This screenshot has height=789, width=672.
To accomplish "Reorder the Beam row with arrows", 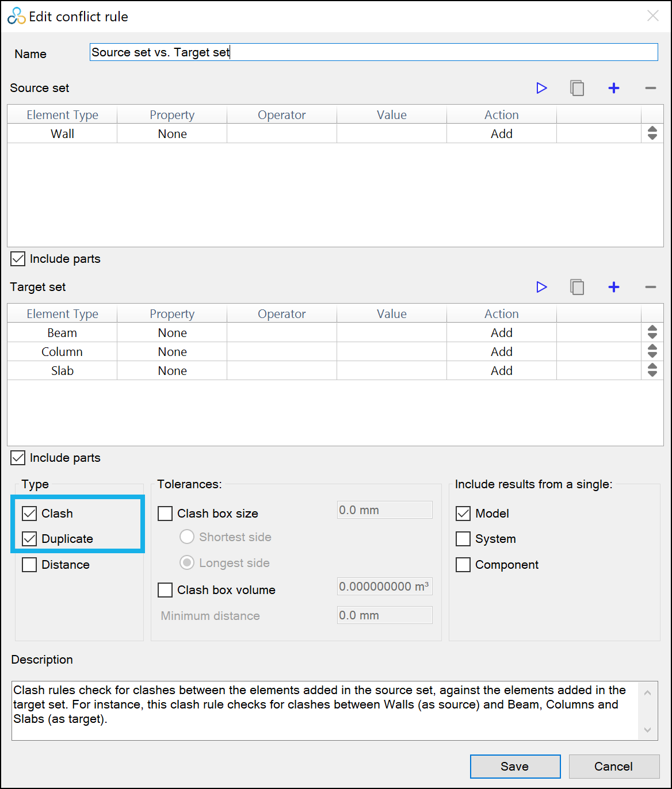I will click(652, 332).
